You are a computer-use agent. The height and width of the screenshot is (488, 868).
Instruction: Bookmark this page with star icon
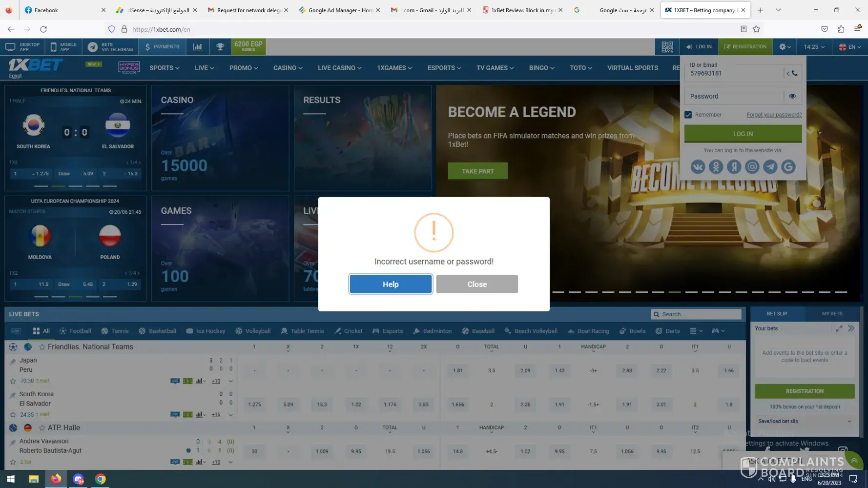point(756,29)
